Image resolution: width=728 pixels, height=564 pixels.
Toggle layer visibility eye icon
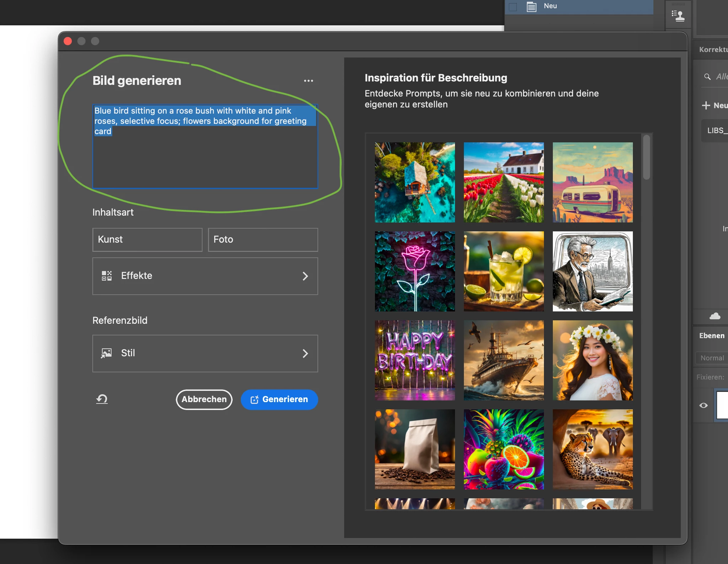click(703, 405)
